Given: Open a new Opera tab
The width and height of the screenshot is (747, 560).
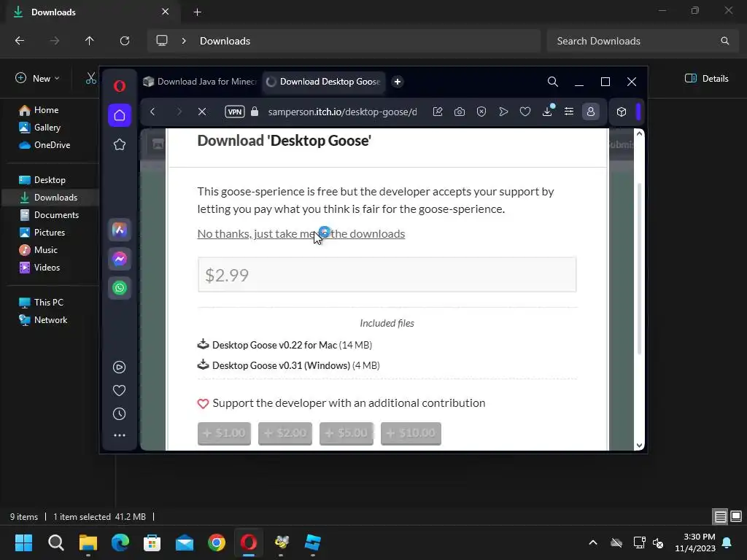Looking at the screenshot, I should point(398,82).
